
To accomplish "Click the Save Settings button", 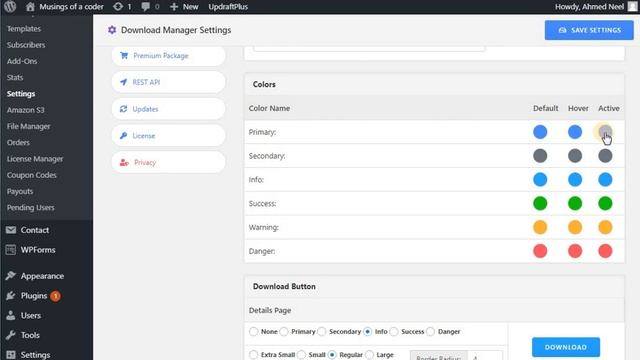I will point(589,30).
